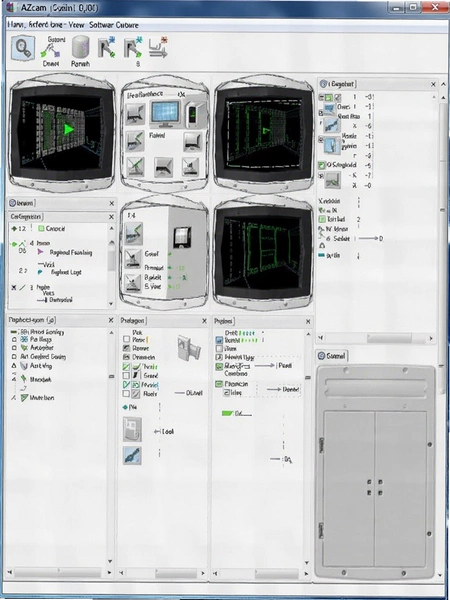Viewport: 450px width, 600px height.
Task: Tick the only empty checkbox in third panel
Action: point(219,349)
